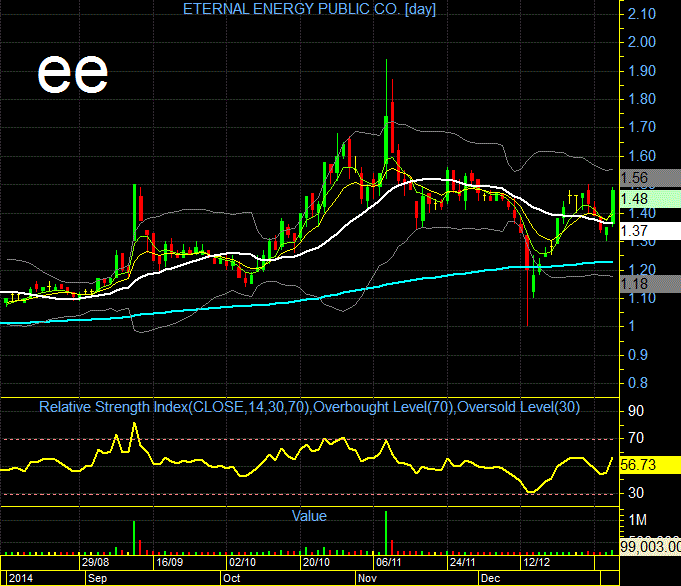Select the 1.48 green last price tag
Viewport: 681px width, 586px height.
coord(650,199)
